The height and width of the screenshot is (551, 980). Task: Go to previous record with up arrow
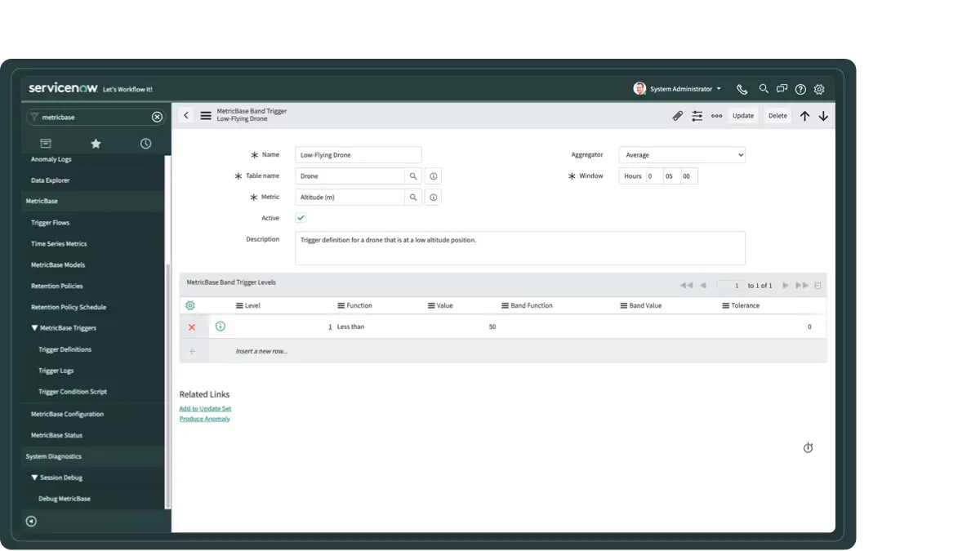coord(804,116)
